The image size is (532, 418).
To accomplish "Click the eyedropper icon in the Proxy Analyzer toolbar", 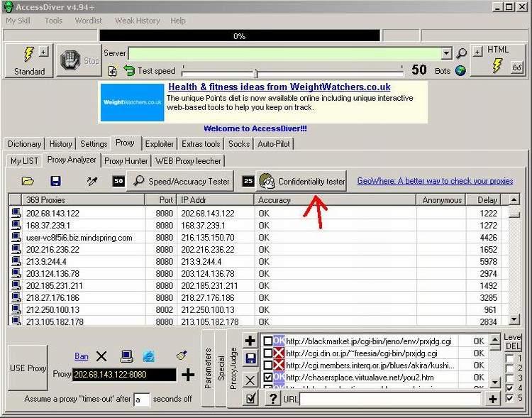I will 92,182.
